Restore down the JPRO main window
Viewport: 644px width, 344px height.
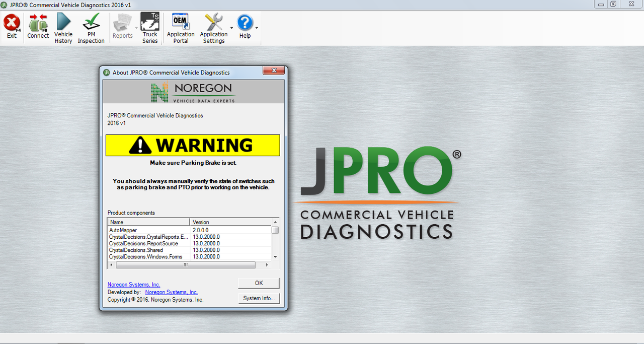tap(613, 4)
